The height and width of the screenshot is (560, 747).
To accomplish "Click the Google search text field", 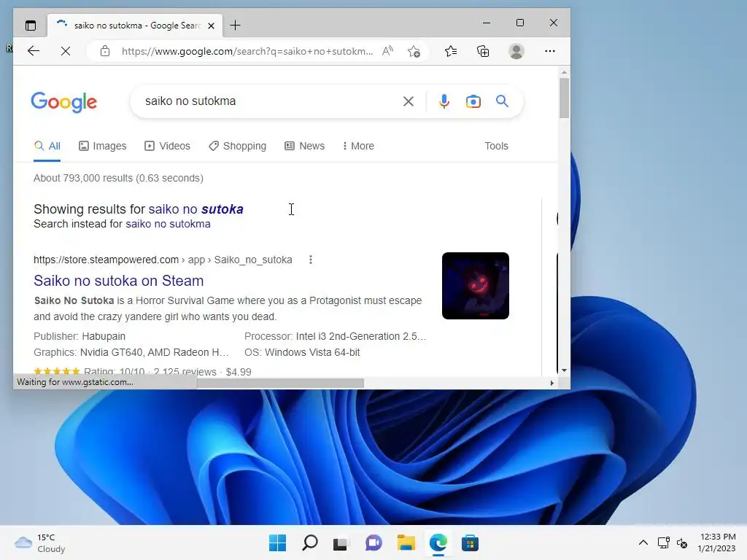I will click(269, 101).
